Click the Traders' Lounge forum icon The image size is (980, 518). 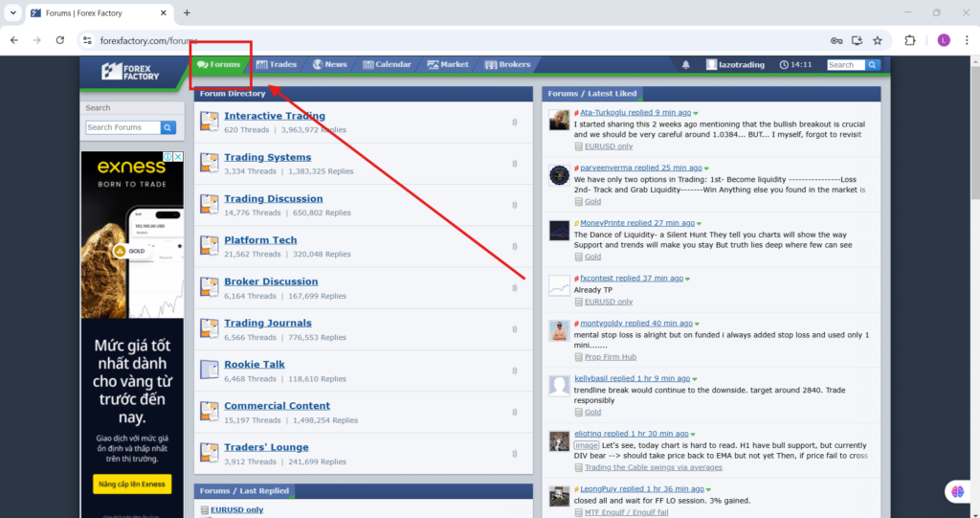(210, 452)
